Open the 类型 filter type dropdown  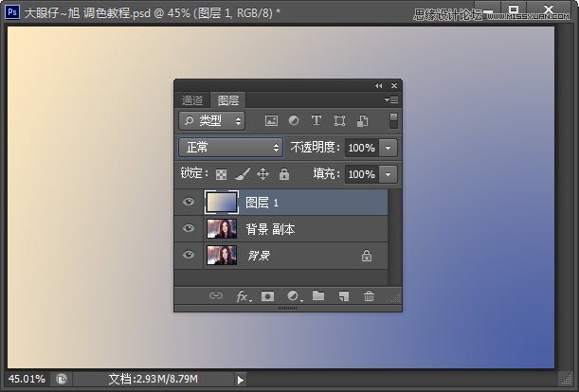pos(211,121)
